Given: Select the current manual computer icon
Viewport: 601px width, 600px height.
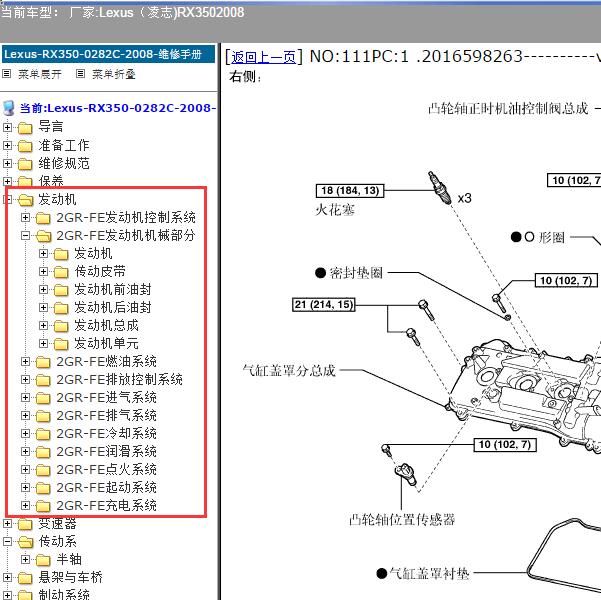Looking at the screenshot, I should coord(9,108).
